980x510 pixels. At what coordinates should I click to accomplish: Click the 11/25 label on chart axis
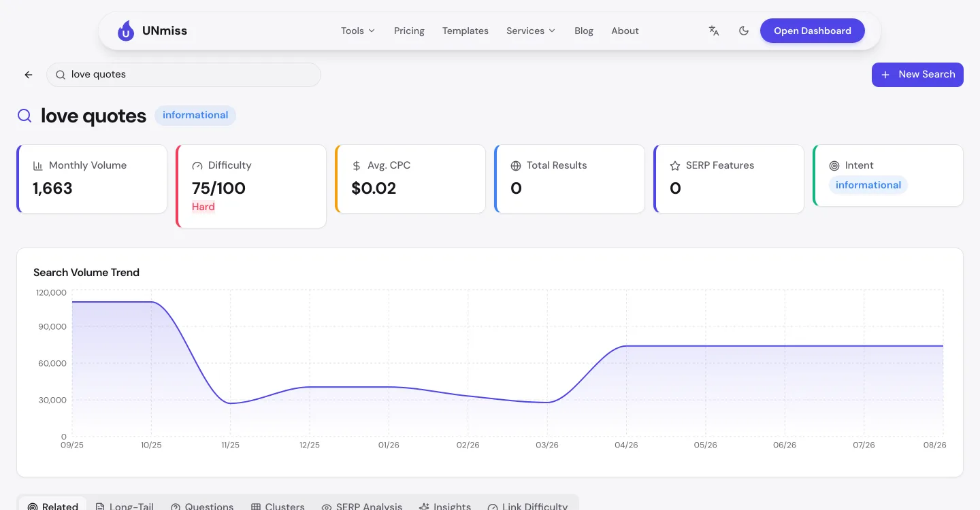point(230,445)
